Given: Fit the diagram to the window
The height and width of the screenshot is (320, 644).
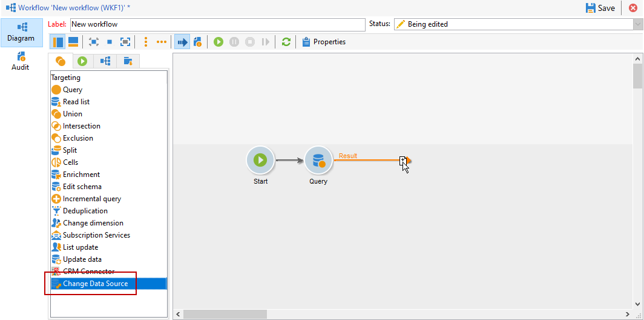Looking at the screenshot, I should [x=125, y=42].
